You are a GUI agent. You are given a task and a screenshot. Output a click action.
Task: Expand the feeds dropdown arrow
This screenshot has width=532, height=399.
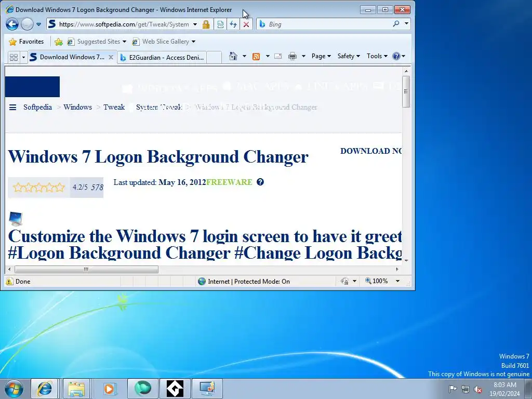tap(268, 56)
